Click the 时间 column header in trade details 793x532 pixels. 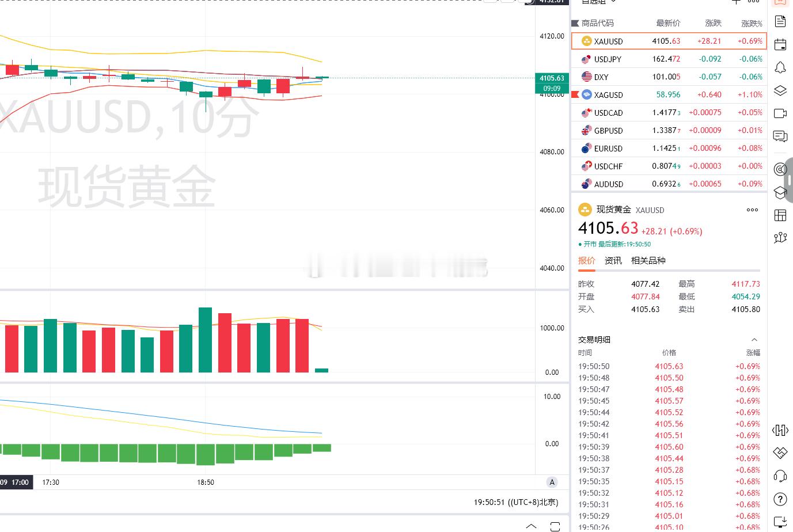coord(585,352)
